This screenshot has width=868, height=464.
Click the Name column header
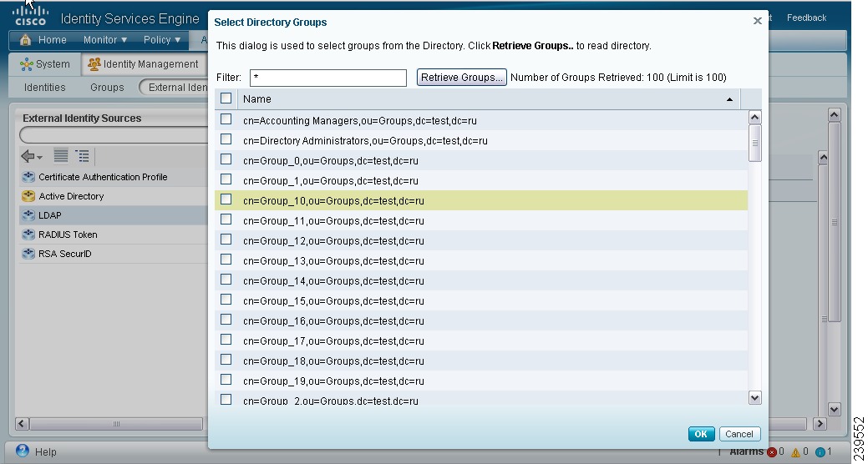point(489,99)
